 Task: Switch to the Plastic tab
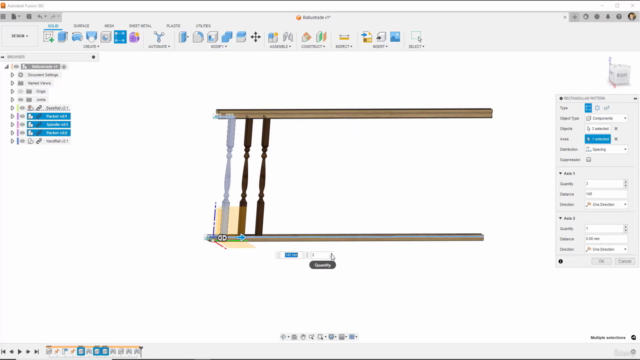(173, 26)
